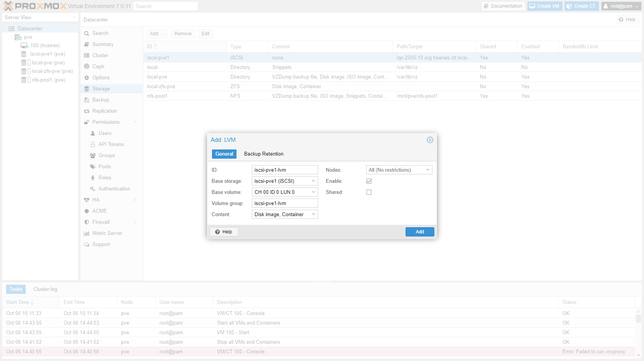Expand the HA submenu arrow
This screenshot has width=644, height=361.
[135, 200]
